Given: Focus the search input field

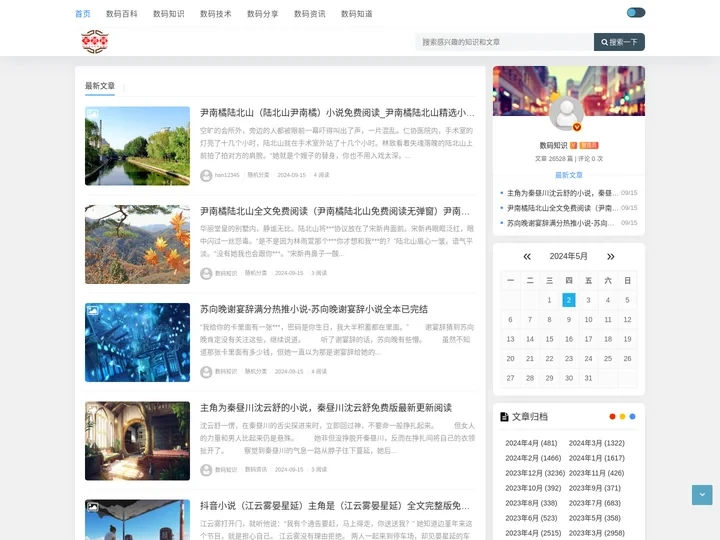Looking at the screenshot, I should 504,42.
